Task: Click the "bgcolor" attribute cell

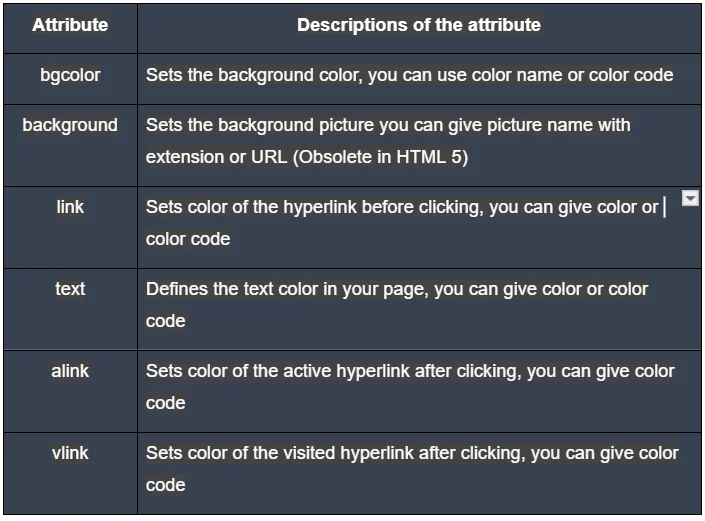Action: coord(70,75)
